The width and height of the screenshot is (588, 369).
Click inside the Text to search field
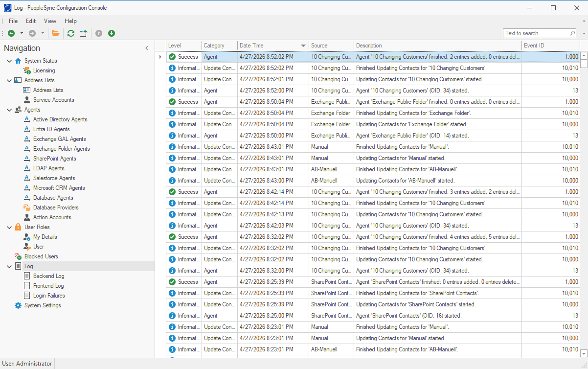click(536, 33)
